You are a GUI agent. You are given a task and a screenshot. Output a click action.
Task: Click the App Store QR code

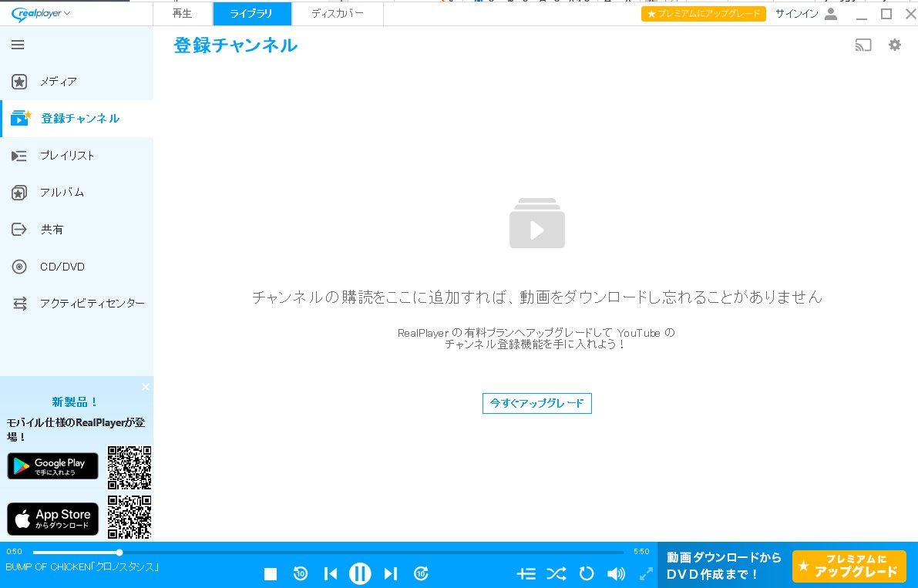(x=129, y=517)
